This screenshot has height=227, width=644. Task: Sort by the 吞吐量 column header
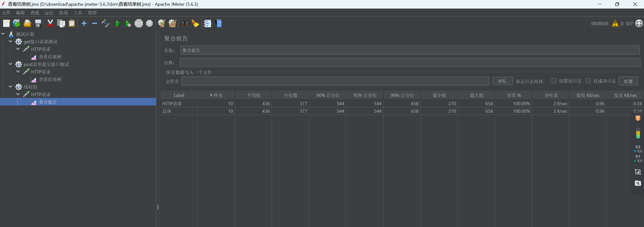[x=551, y=95]
